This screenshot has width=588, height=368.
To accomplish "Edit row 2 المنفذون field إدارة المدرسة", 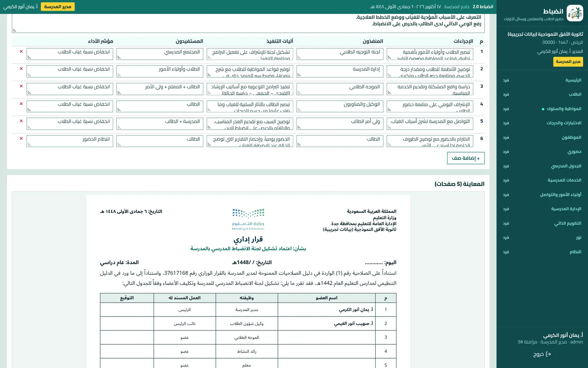I will click(340, 72).
